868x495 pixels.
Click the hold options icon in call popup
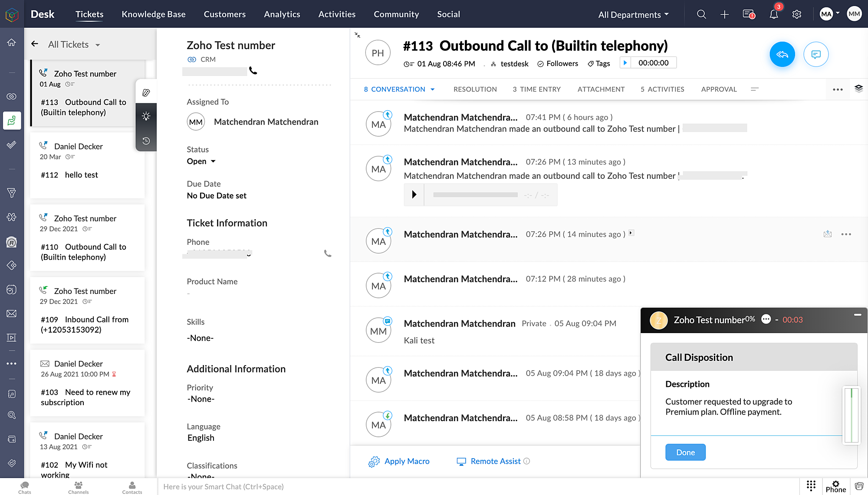click(x=766, y=319)
